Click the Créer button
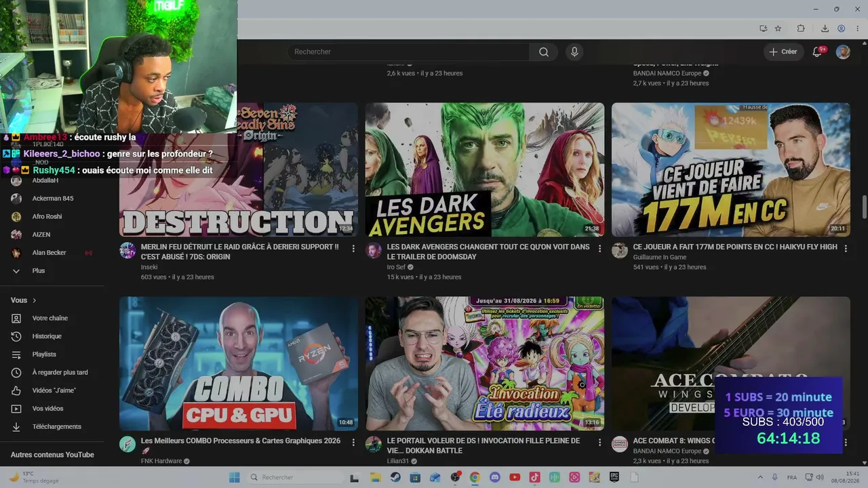This screenshot has height=488, width=868. coord(783,52)
